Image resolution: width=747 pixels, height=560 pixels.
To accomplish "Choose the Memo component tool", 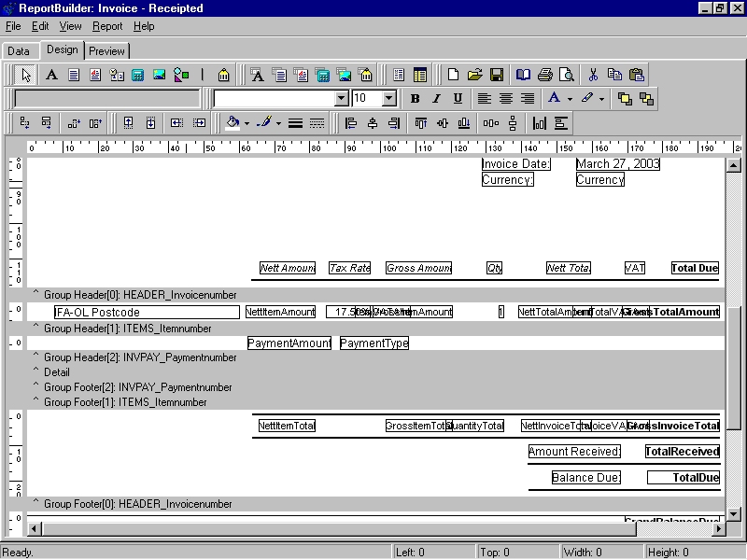I will [74, 75].
